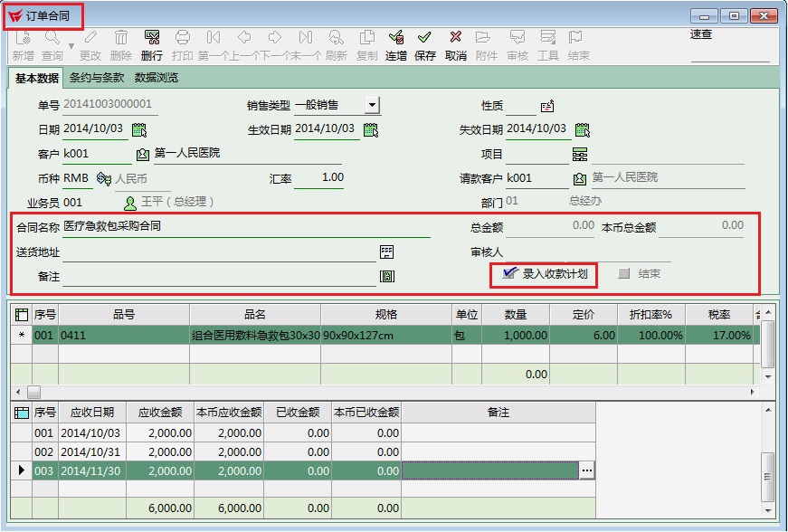Image resolution: width=788 pixels, height=532 pixels.
Task: Expand the 销售类型 dropdown
Action: (x=373, y=106)
